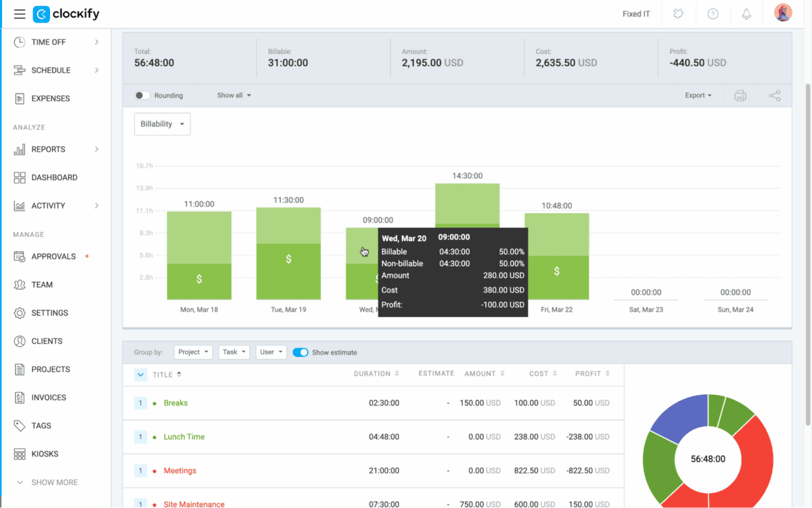Open the Lunch Time project link
The height and width of the screenshot is (508, 812).
(184, 437)
